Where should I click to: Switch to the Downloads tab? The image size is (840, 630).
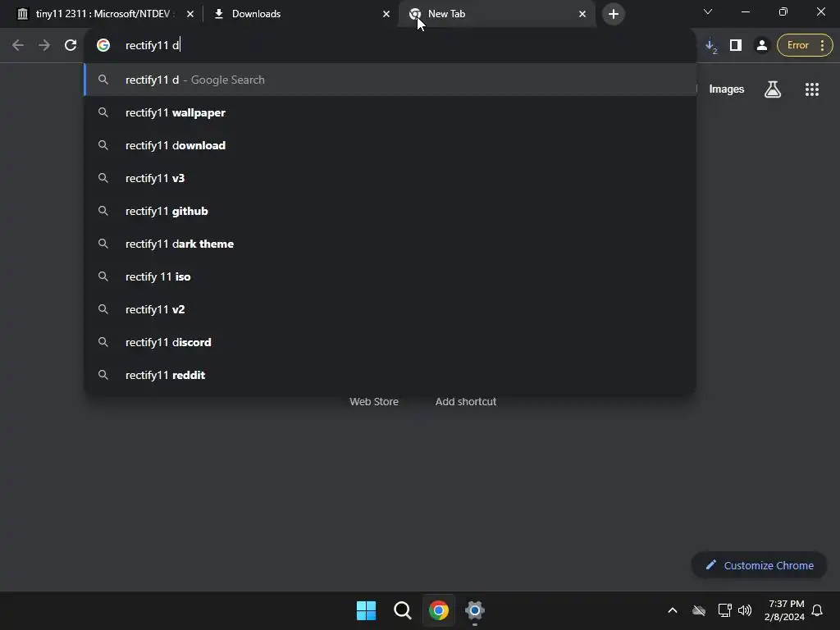coord(300,14)
